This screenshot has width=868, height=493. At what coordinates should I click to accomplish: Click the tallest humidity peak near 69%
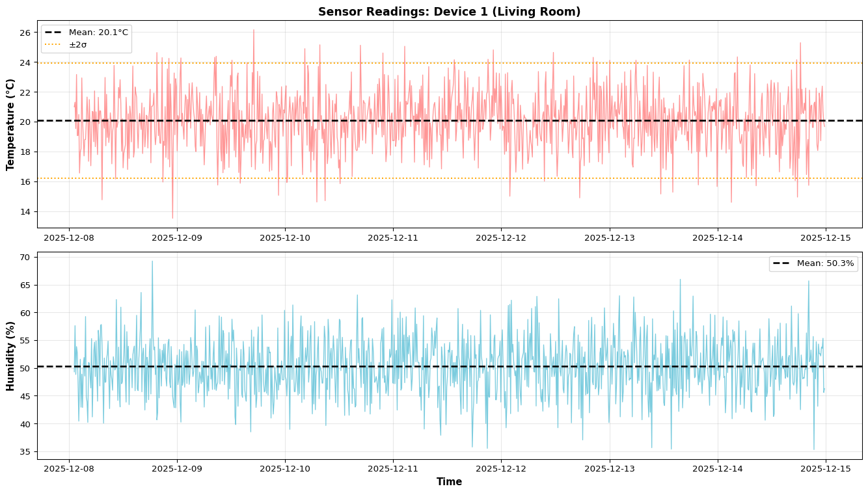[152, 261]
